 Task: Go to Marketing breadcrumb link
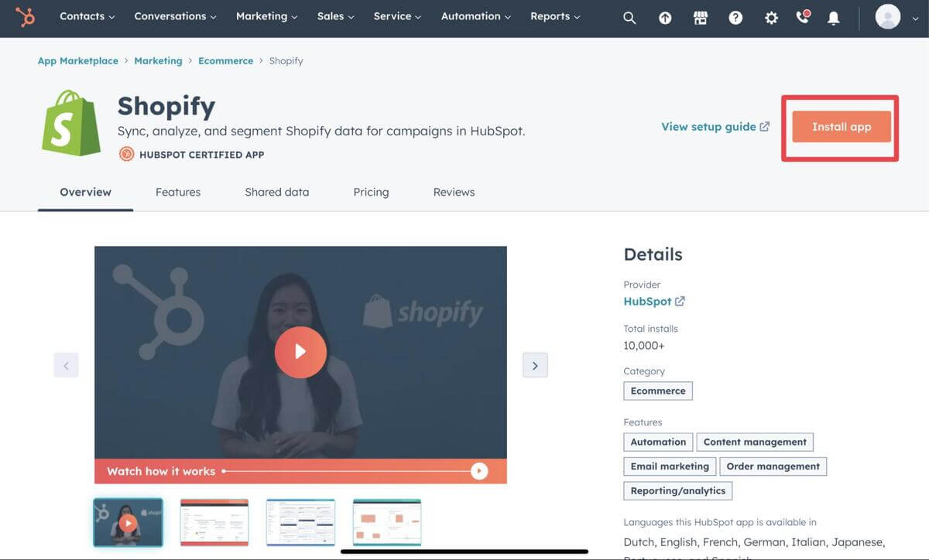point(158,61)
